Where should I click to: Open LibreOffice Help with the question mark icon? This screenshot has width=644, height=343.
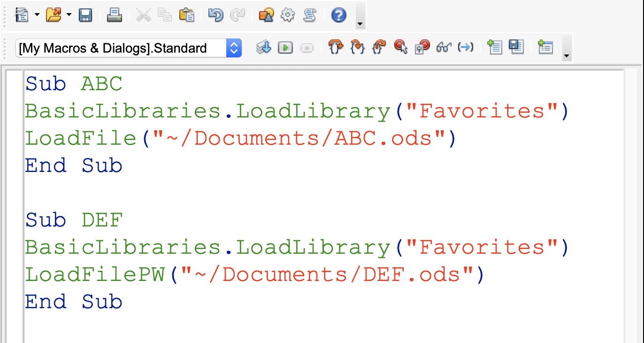pyautogui.click(x=338, y=16)
